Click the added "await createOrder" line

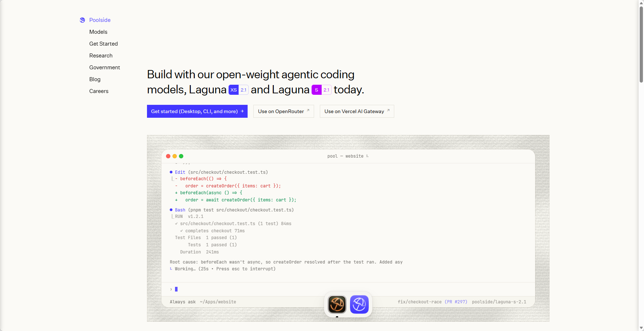[236, 200]
